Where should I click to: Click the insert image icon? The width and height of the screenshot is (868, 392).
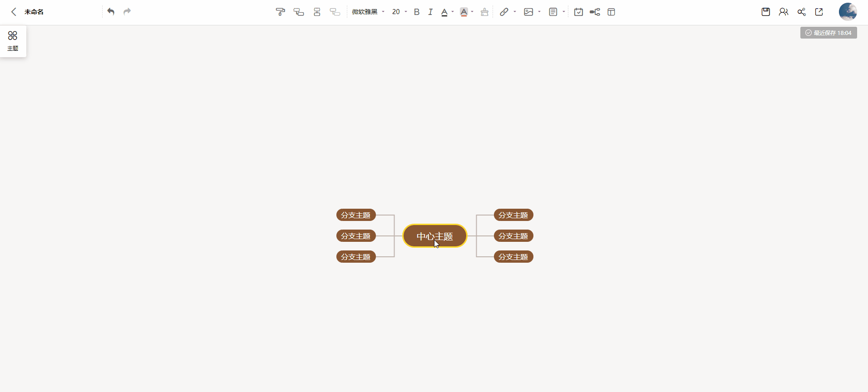pyautogui.click(x=528, y=12)
